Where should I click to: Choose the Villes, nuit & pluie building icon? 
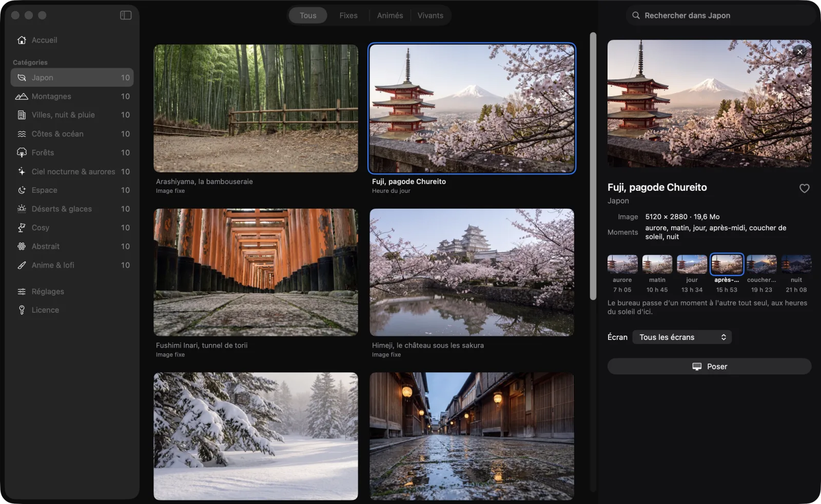22,115
